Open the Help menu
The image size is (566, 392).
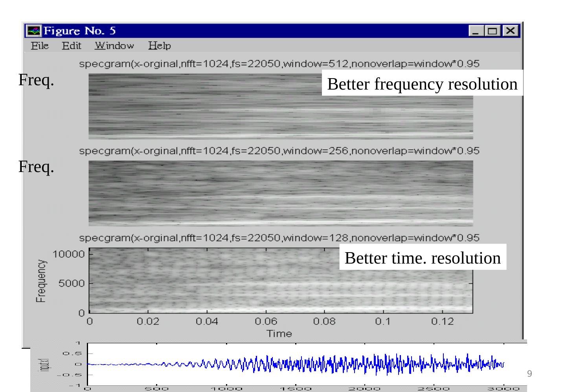tap(159, 46)
